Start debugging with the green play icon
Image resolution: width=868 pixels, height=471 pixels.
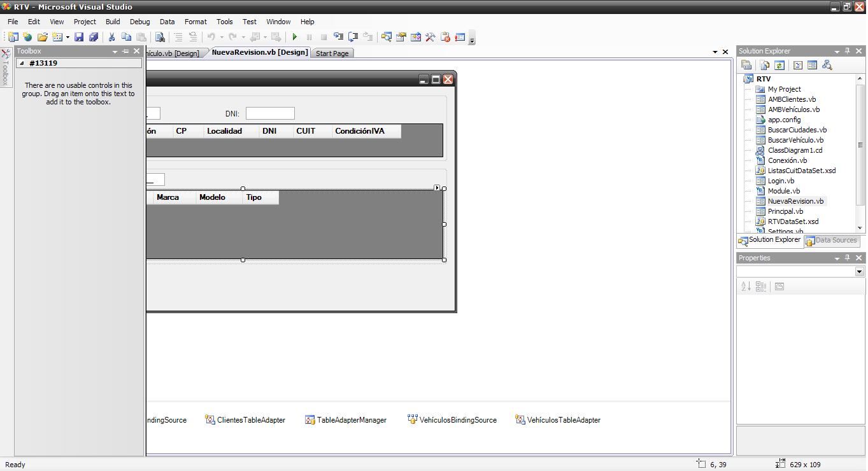pyautogui.click(x=294, y=38)
